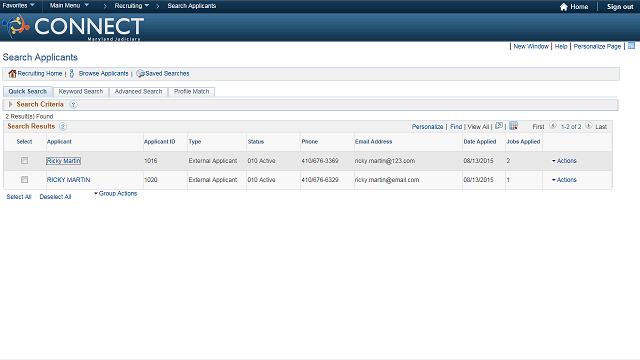The width and height of the screenshot is (640, 360).
Task: Click the Sign out link
Action: [x=620, y=7]
